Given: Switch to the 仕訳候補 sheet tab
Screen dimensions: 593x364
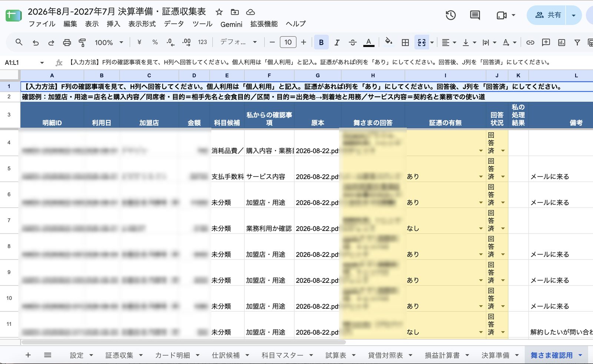Looking at the screenshot, I should pos(226,355).
